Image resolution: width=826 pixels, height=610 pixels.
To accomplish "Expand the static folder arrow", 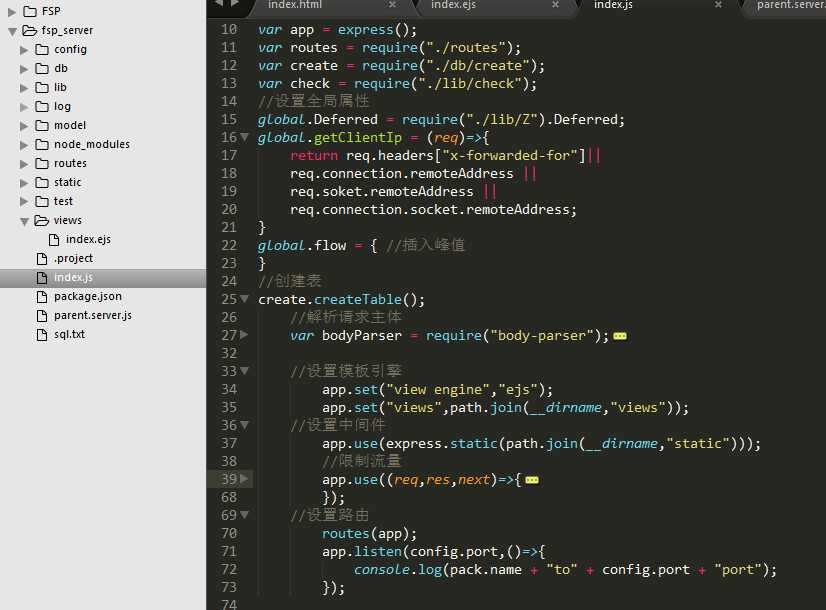I will [x=24, y=183].
